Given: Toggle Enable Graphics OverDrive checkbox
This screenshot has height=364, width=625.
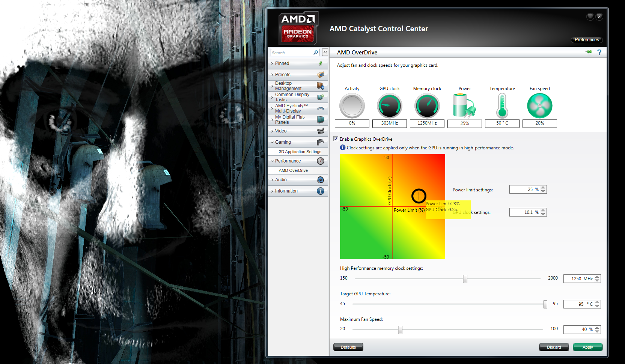Looking at the screenshot, I should click(x=336, y=139).
